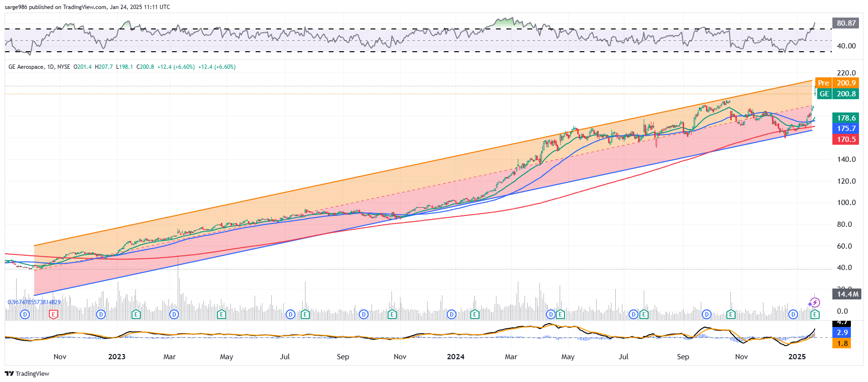Select the green GE 200.8 price label
This screenshot has height=382, width=868.
(837, 94)
